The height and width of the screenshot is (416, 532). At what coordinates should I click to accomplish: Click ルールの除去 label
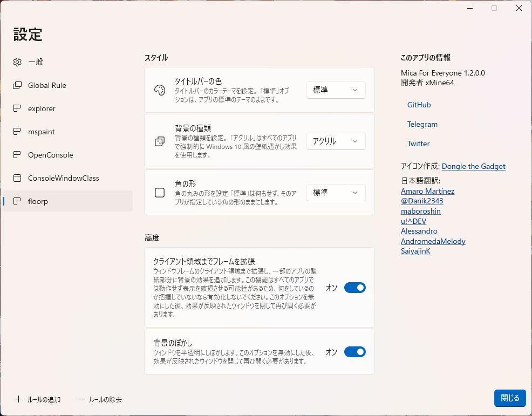105,399
